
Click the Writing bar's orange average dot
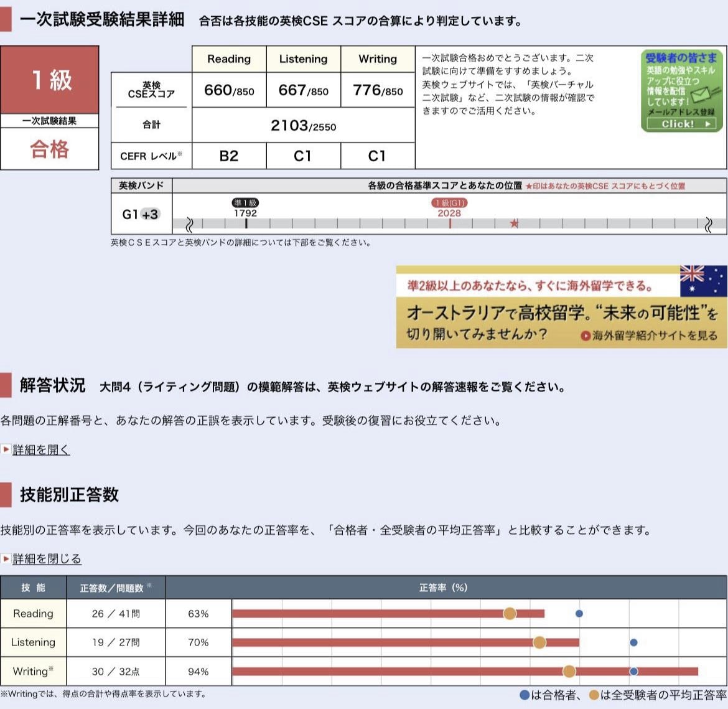point(569,672)
